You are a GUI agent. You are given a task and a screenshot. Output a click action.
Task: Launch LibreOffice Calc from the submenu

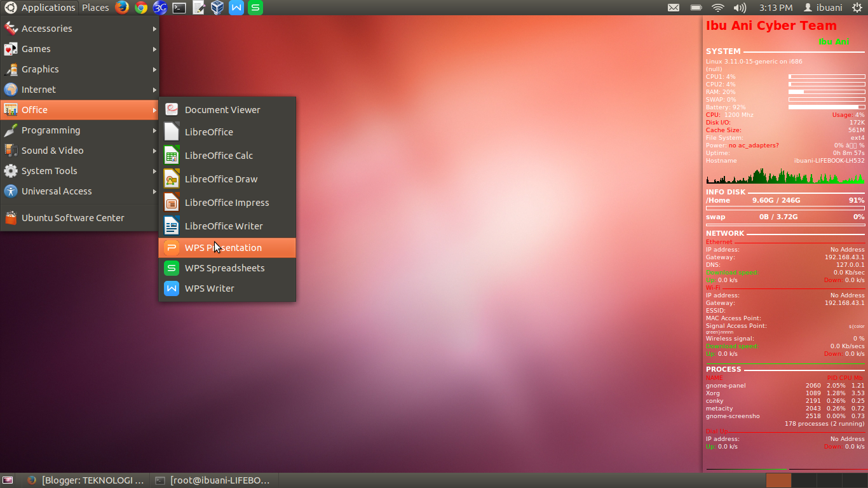click(227, 155)
